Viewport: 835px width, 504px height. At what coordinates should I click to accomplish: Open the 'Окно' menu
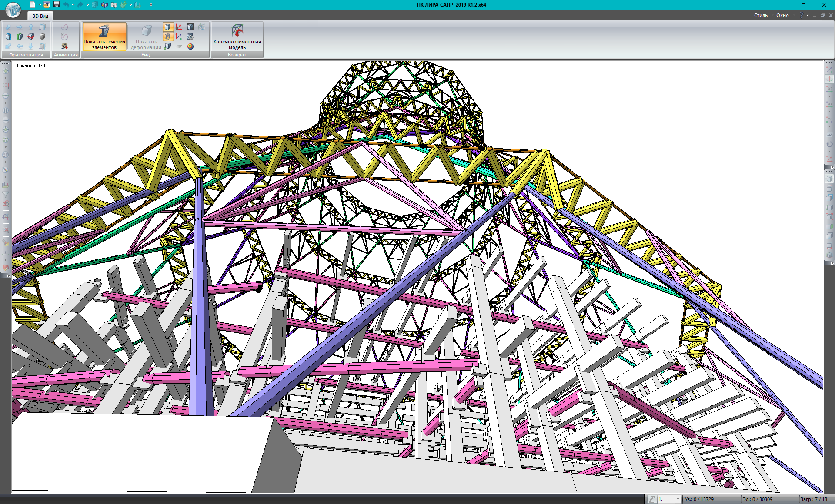tap(782, 15)
